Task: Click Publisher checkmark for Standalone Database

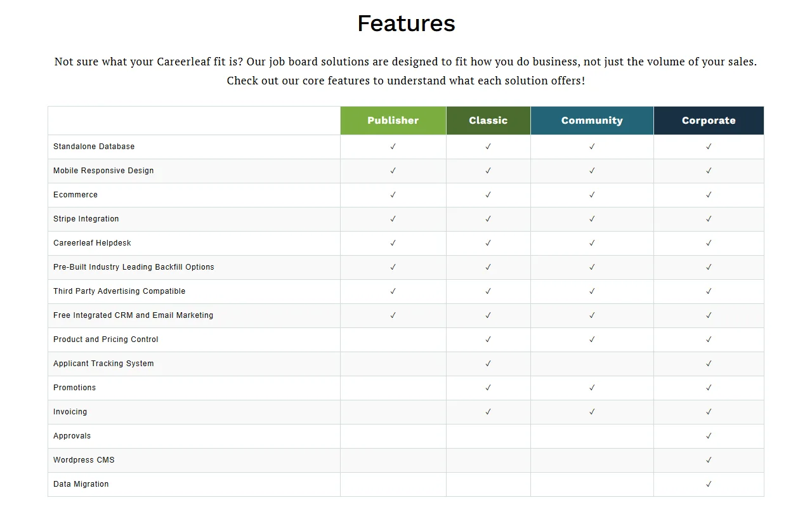Action: point(393,147)
